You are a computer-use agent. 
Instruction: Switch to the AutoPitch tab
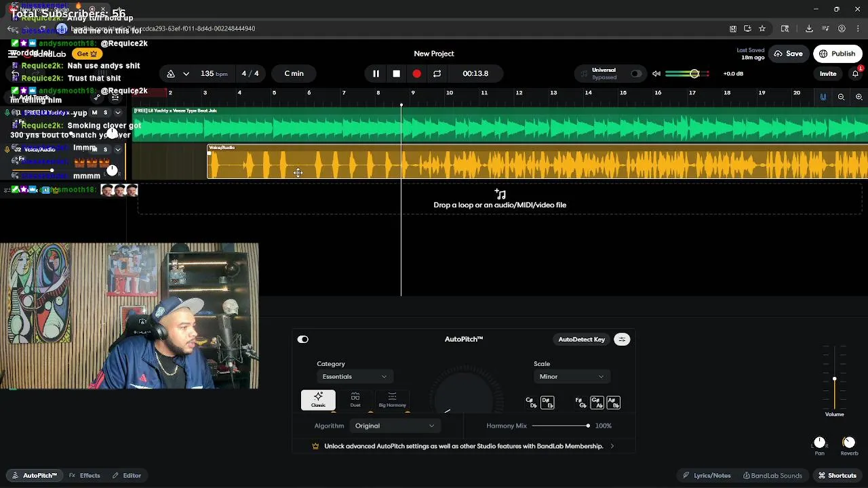34,476
